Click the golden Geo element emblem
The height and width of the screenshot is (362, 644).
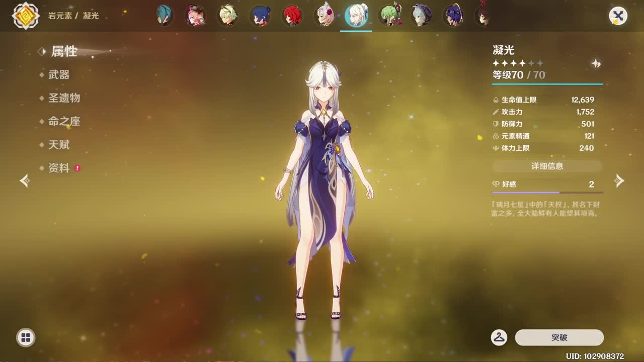click(26, 16)
